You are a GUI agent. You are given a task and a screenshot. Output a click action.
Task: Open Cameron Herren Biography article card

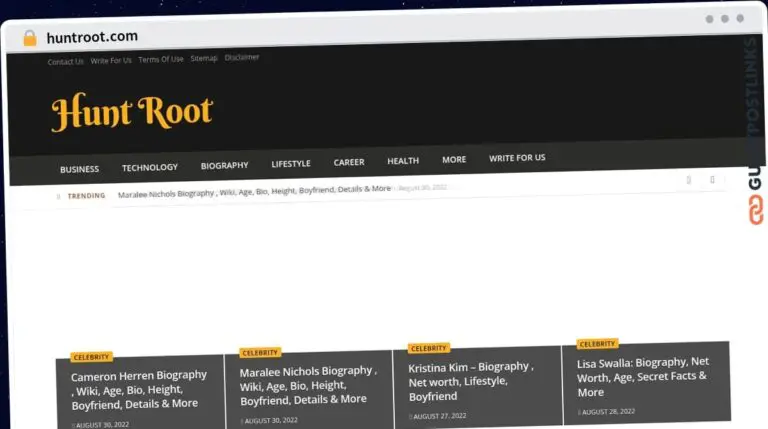139,389
